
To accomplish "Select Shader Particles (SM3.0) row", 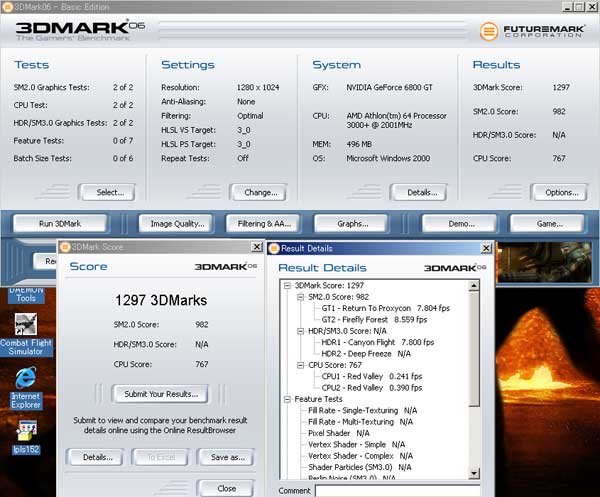I will [359, 467].
